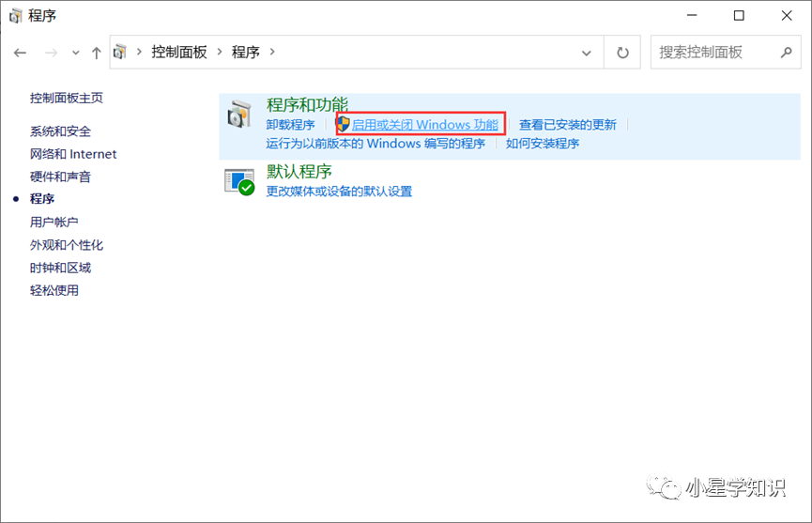Click the shield icon beside Windows 功能
This screenshot has width=812, height=523.
[x=343, y=124]
